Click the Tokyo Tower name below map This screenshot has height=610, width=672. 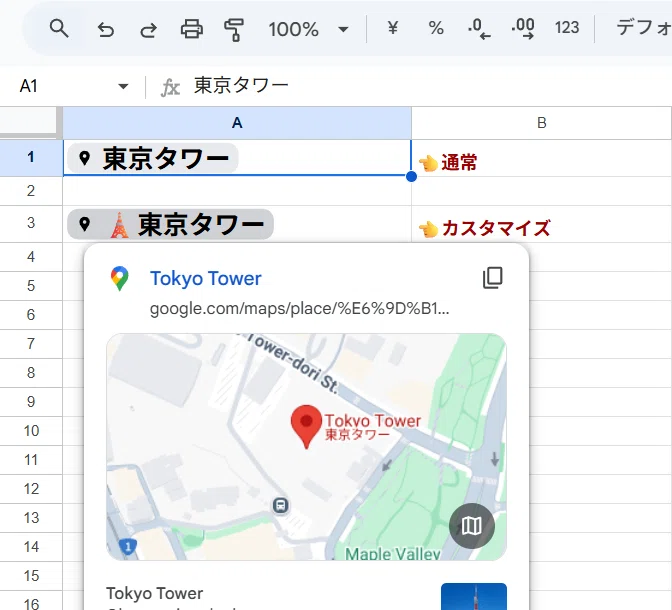(x=154, y=593)
